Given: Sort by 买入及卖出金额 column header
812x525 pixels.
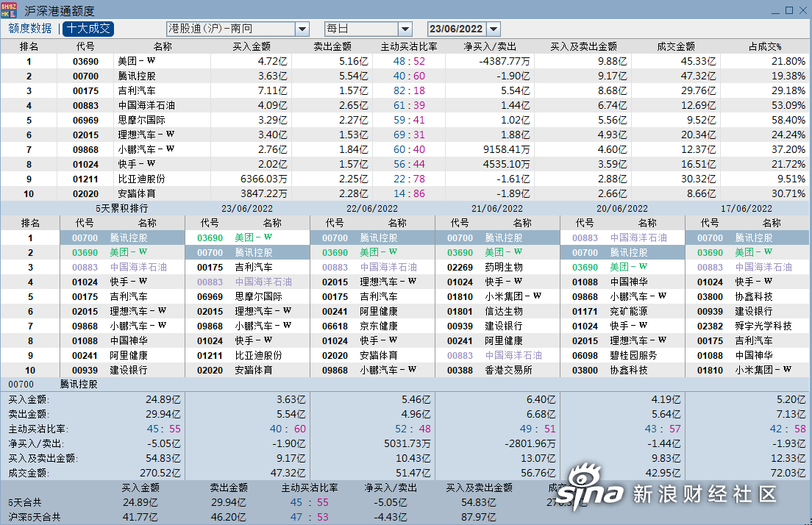Looking at the screenshot, I should click(x=584, y=46).
